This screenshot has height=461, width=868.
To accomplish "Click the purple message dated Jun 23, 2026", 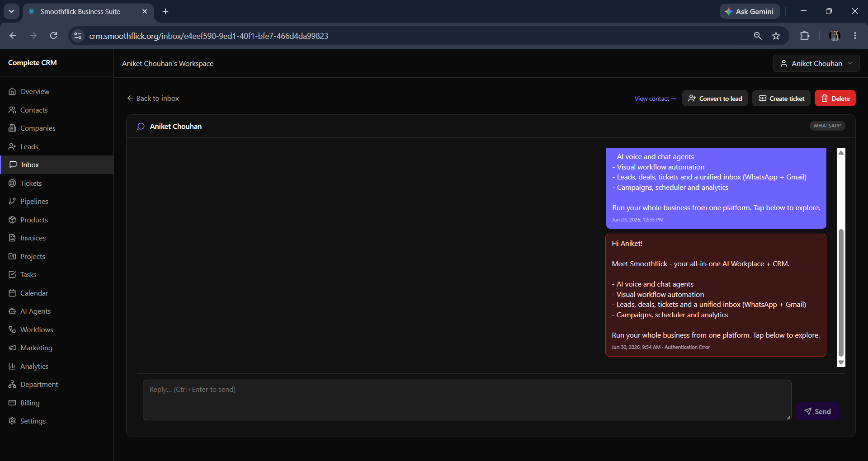I will [716, 188].
